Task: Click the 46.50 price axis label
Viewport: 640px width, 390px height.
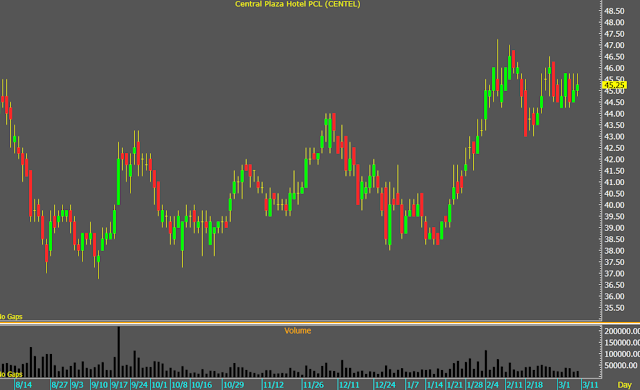Action: (614, 56)
